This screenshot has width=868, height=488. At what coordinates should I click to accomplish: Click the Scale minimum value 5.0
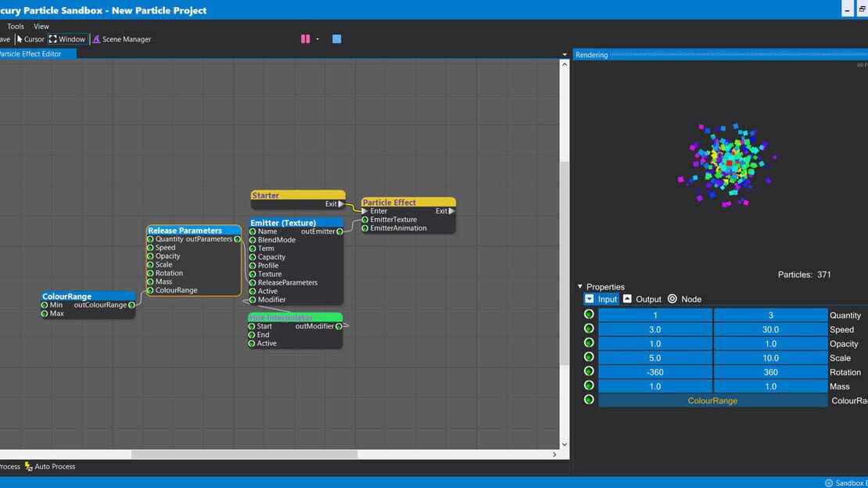click(655, 358)
